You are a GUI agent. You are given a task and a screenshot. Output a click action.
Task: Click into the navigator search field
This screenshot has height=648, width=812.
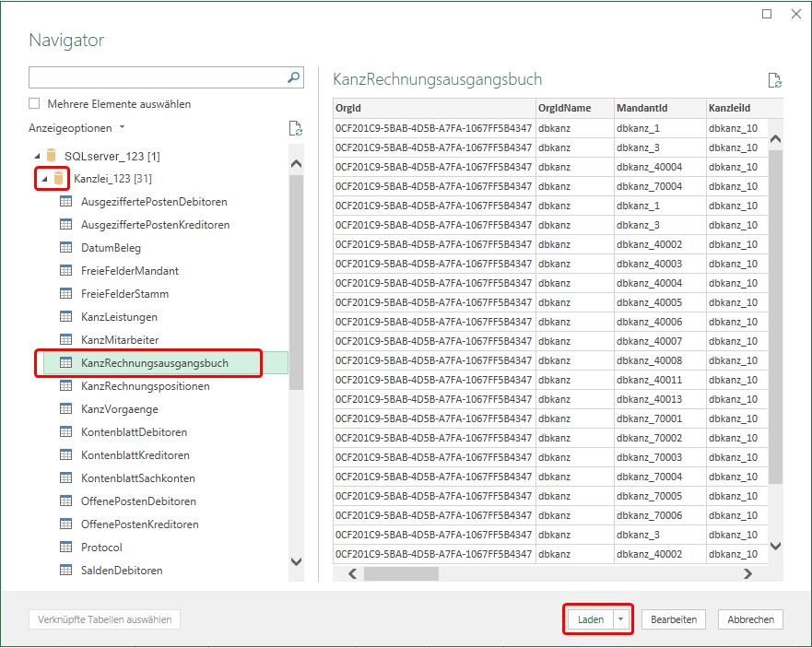click(158, 77)
